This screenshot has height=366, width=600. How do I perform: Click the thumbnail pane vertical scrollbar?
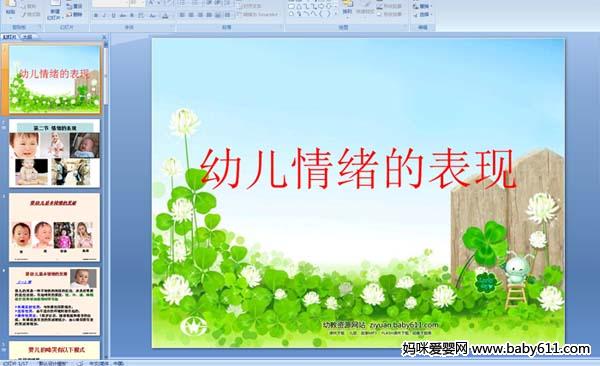click(x=106, y=199)
